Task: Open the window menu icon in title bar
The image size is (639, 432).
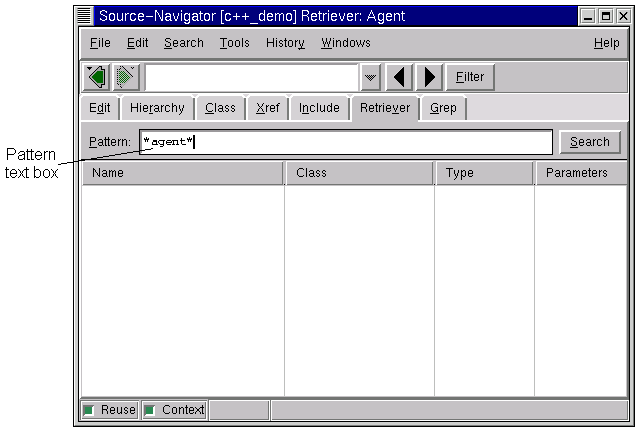Action: point(84,16)
